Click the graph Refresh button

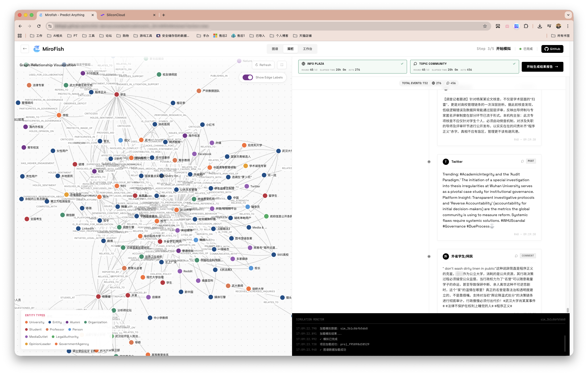click(x=263, y=65)
